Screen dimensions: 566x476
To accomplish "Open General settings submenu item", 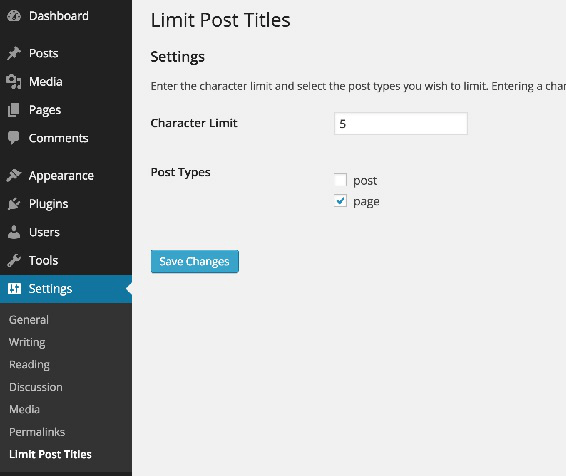I will pyautogui.click(x=29, y=320).
